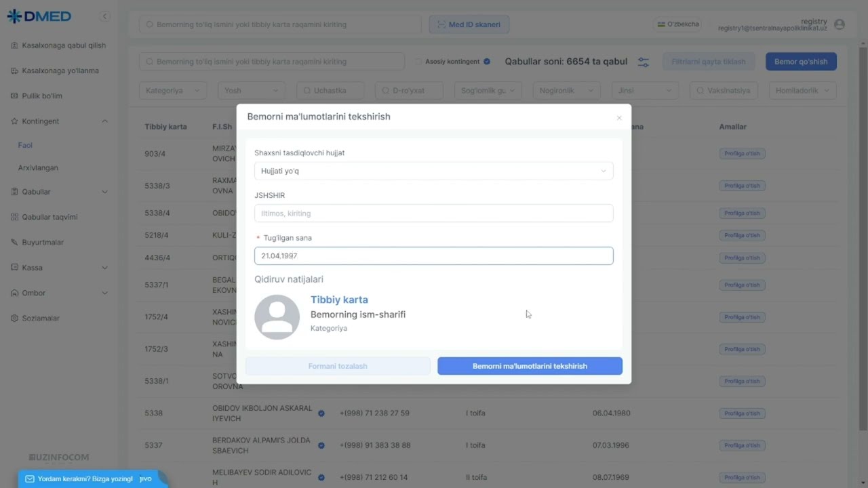Click the Tug'ilgan sana date field
The width and height of the screenshot is (868, 488).
[434, 256]
